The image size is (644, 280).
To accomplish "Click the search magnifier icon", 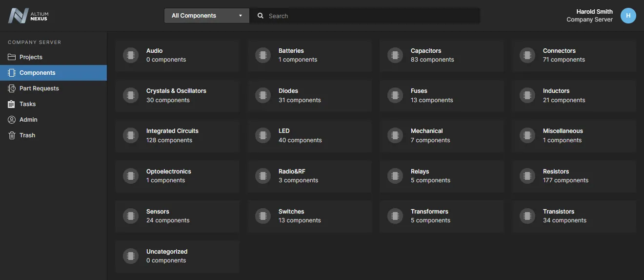I will click(261, 16).
